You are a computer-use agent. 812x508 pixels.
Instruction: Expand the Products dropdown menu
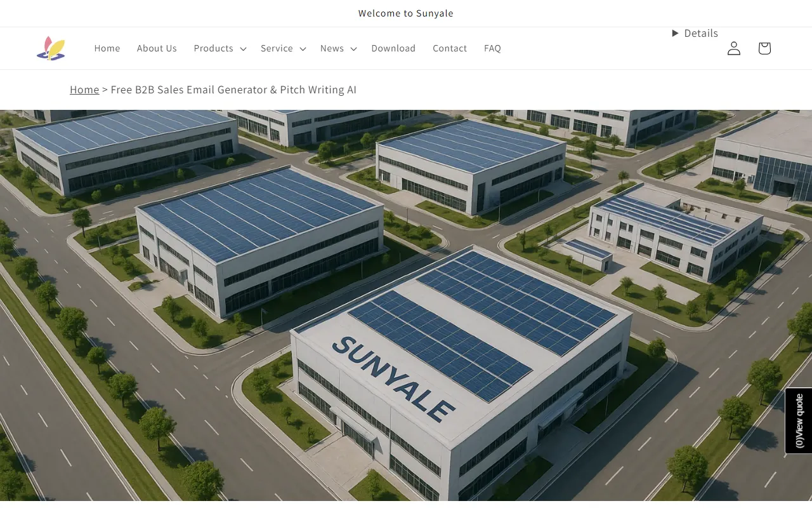click(220, 48)
